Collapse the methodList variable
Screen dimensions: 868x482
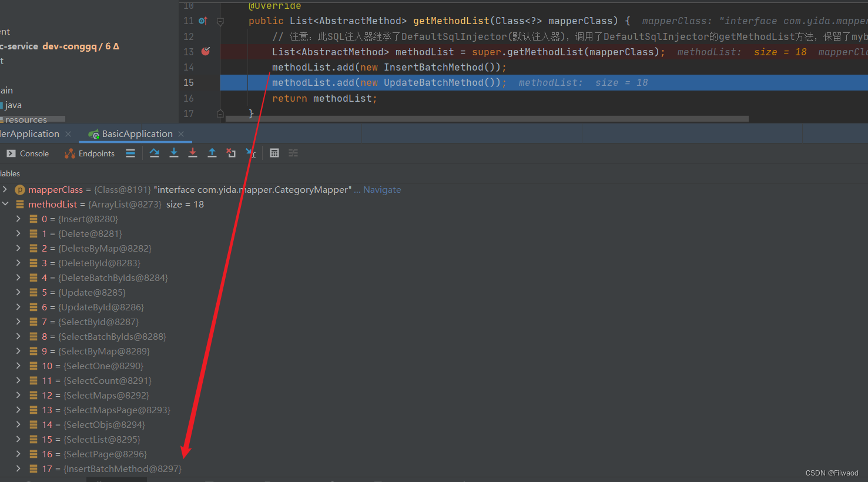pos(5,204)
